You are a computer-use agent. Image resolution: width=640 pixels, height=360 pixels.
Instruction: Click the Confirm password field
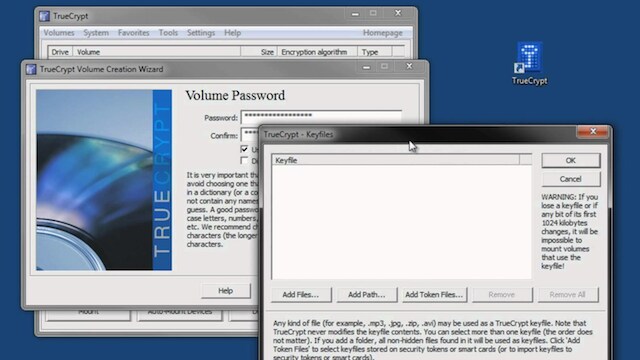point(250,135)
